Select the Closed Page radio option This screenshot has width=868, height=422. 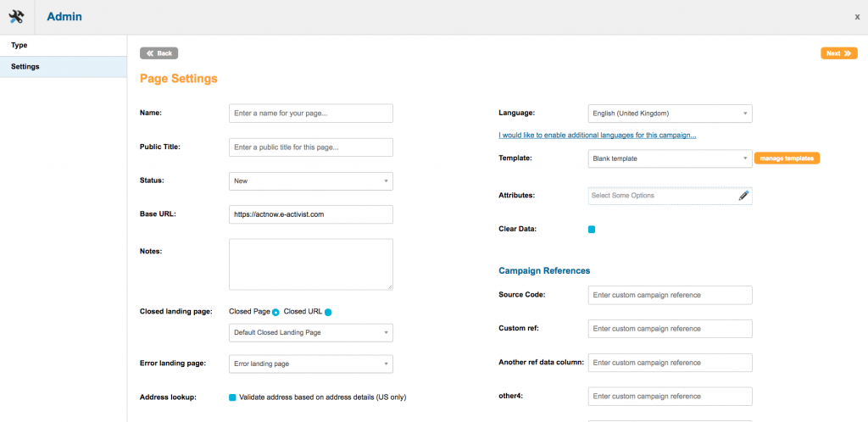(x=275, y=313)
